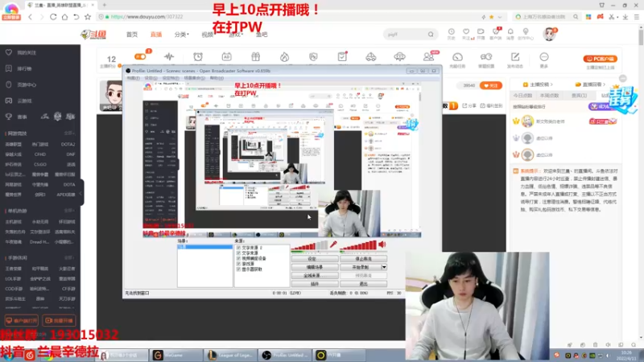Click the orange 关注 follow button
644x362 pixels.
tap(491, 85)
